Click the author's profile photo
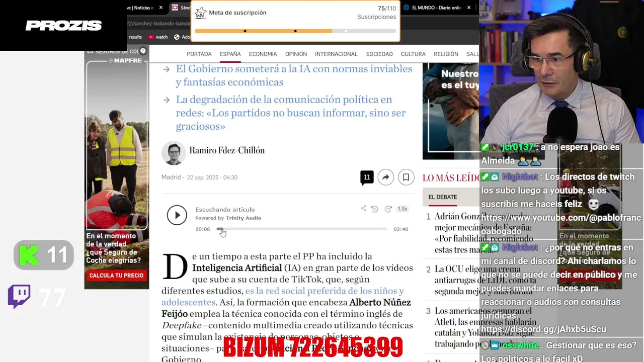Screen dimensions: 644x362 174,153
